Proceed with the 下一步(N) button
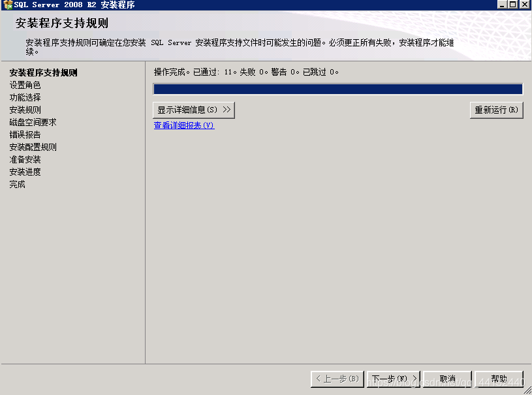Viewport: 532px width, 395px height. pos(394,379)
